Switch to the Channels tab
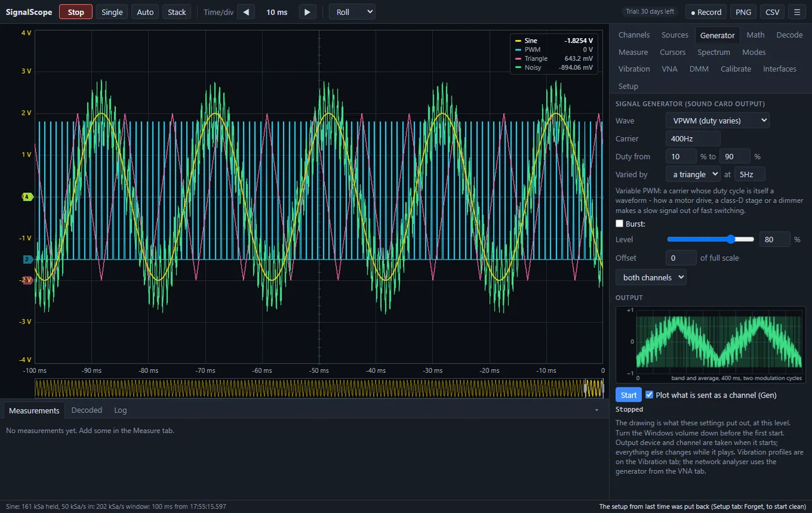The image size is (812, 513). [x=634, y=35]
